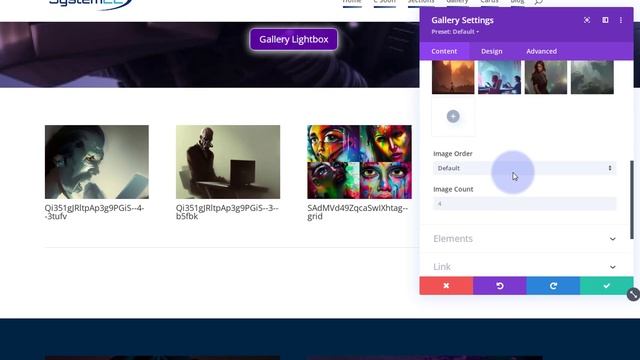Click the settings panel scrollbar
Image resolution: width=640 pixels, height=360 pixels.
tap(632, 200)
